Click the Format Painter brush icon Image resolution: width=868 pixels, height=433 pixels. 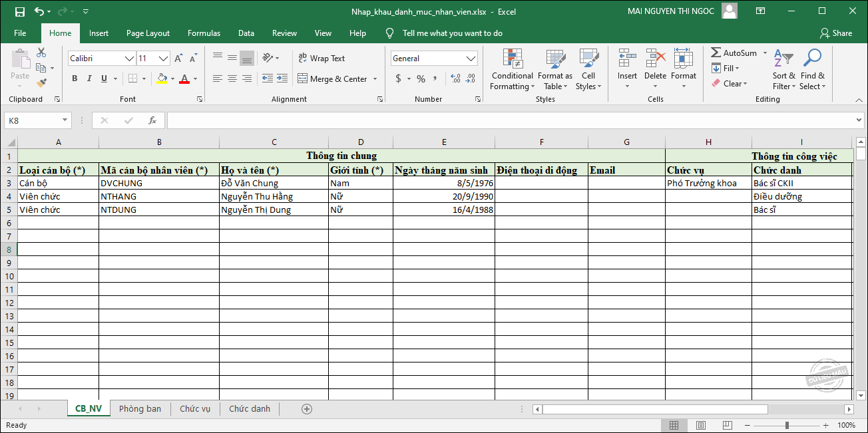click(41, 83)
